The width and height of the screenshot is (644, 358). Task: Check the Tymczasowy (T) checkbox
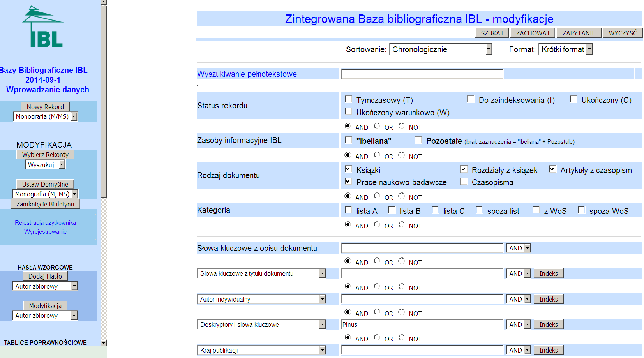click(x=348, y=99)
